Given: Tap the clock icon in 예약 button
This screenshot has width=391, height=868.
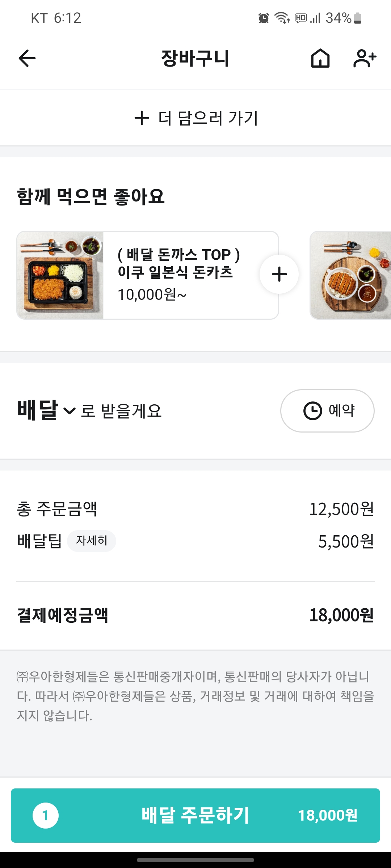Looking at the screenshot, I should [312, 410].
